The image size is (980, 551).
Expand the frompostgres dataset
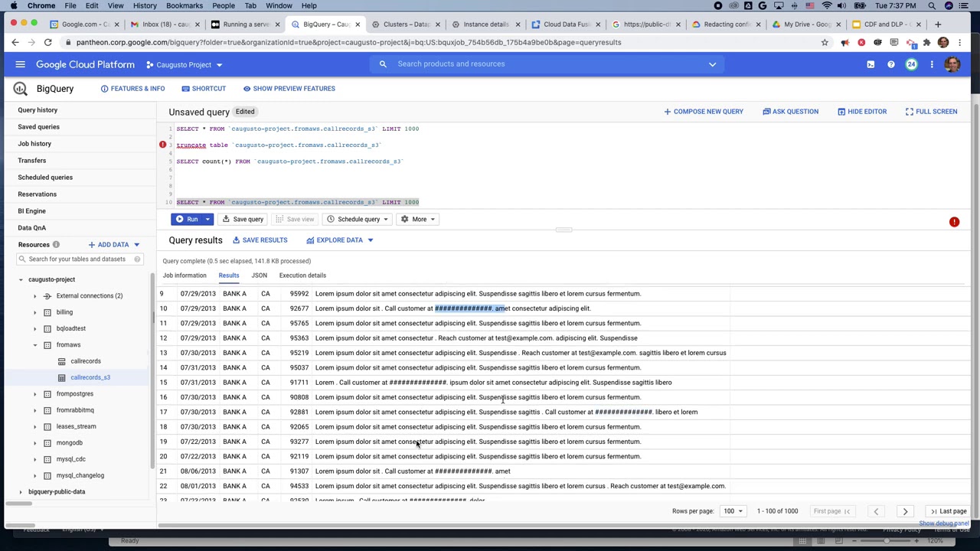(34, 394)
